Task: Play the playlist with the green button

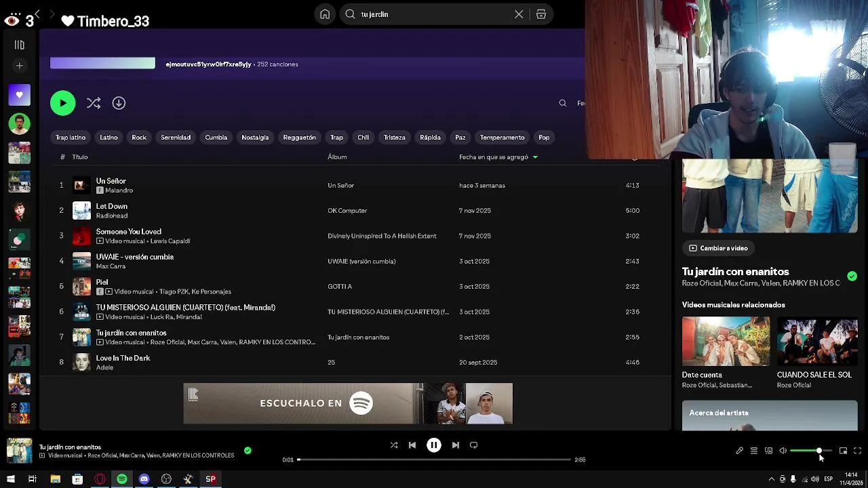Action: 62,103
